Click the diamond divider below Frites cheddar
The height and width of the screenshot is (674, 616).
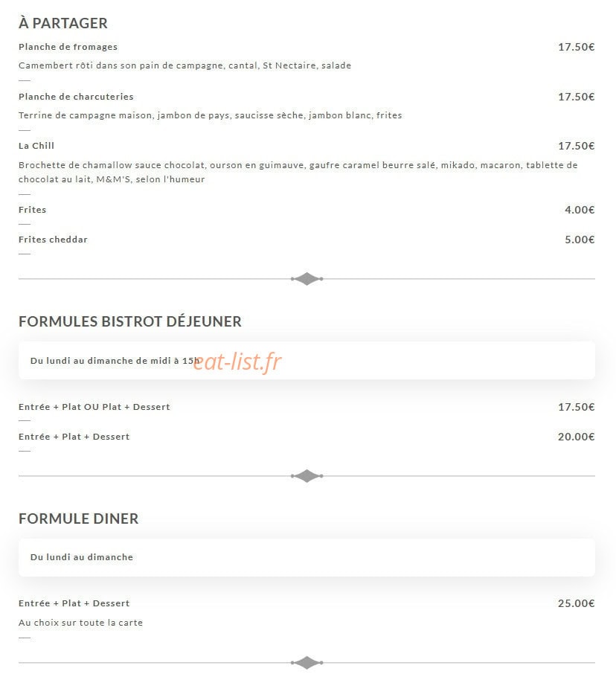click(307, 279)
